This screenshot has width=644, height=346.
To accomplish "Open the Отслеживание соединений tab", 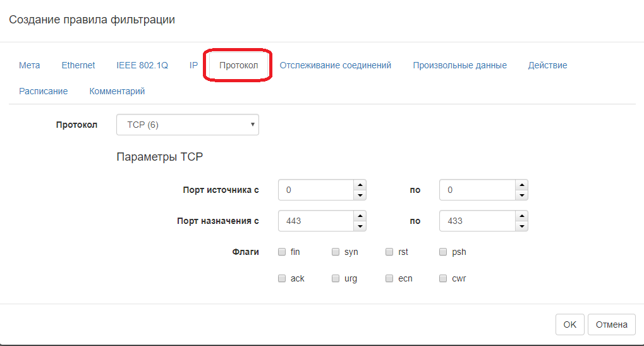I will click(x=336, y=65).
